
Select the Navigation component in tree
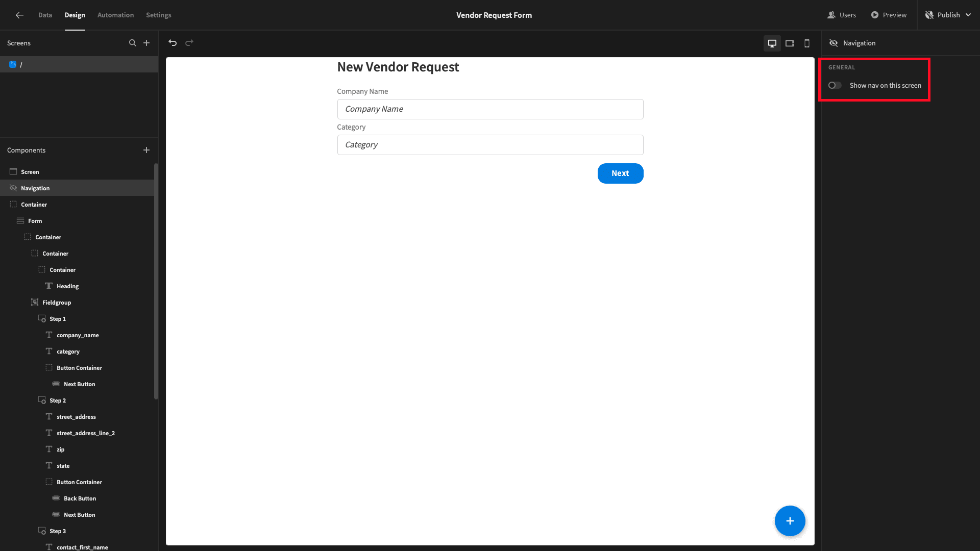(x=35, y=188)
